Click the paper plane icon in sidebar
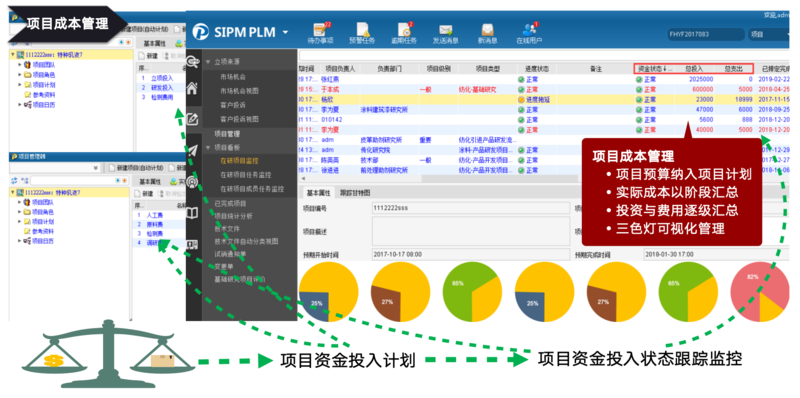 click(x=192, y=151)
